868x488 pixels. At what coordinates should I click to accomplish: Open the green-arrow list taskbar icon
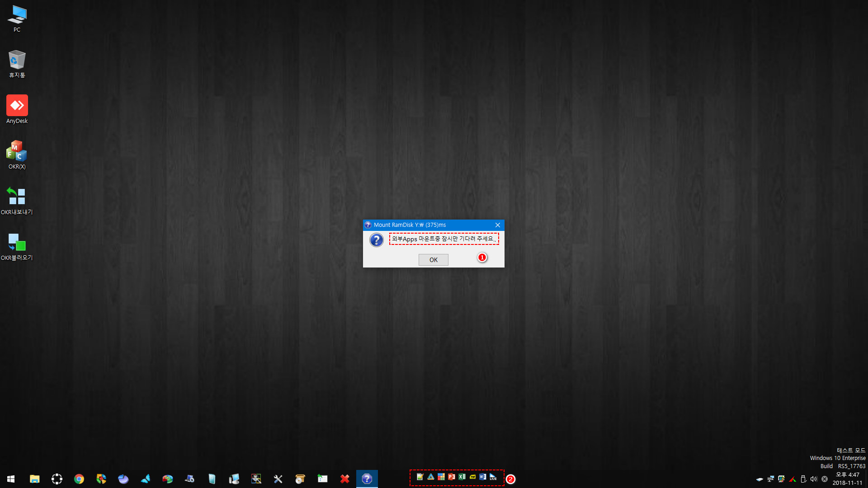(322, 479)
